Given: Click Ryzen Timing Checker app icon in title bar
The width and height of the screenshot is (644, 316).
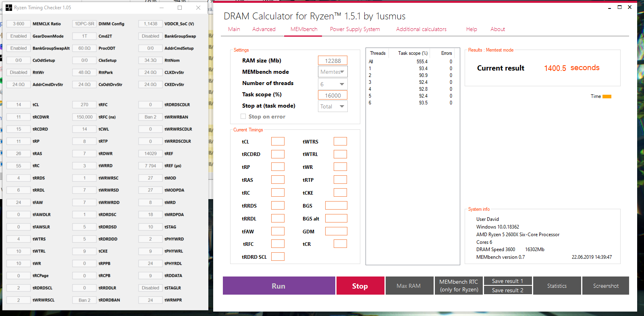Looking at the screenshot, I should (9, 8).
